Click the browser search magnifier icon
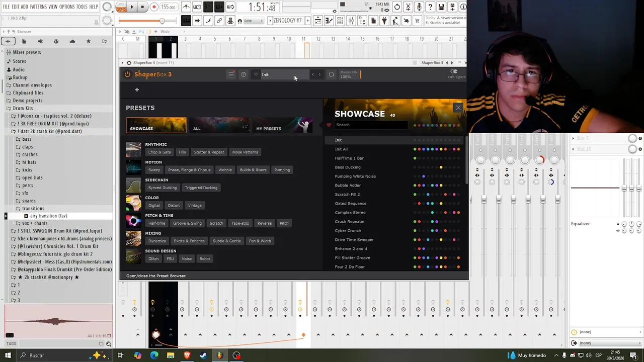Screen dimensions: 644x362 tap(108, 344)
